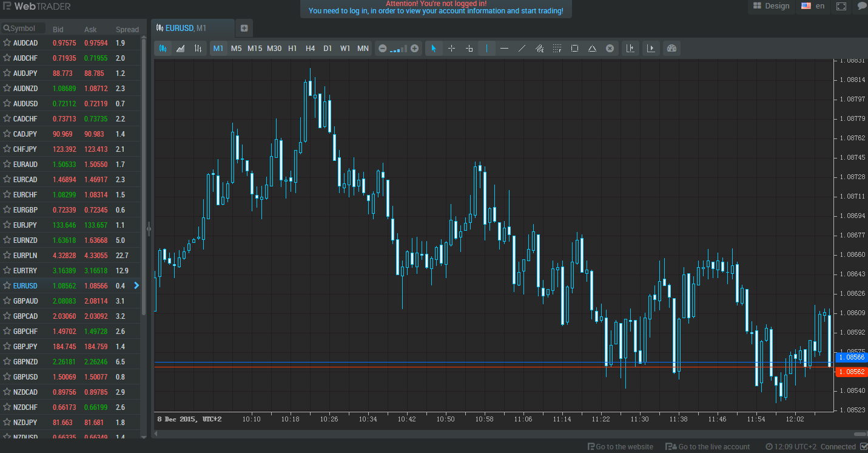The height and width of the screenshot is (453, 868).
Task: Star GBPUSD as a favorite
Action: [x=7, y=377]
